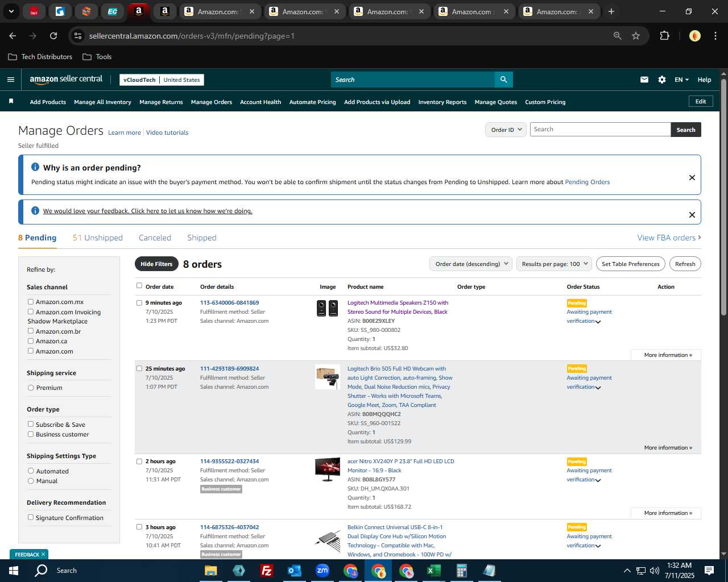Reload the page with browser refresh icon
Screen dimensions: 728x582
53,36
